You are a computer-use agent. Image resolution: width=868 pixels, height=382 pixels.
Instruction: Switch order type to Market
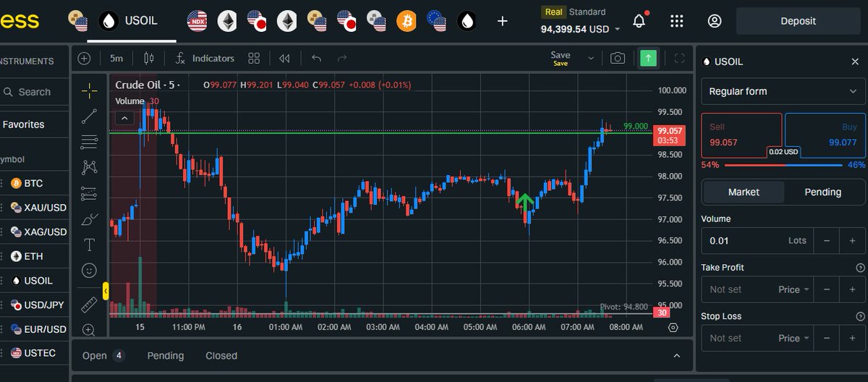[x=744, y=192]
